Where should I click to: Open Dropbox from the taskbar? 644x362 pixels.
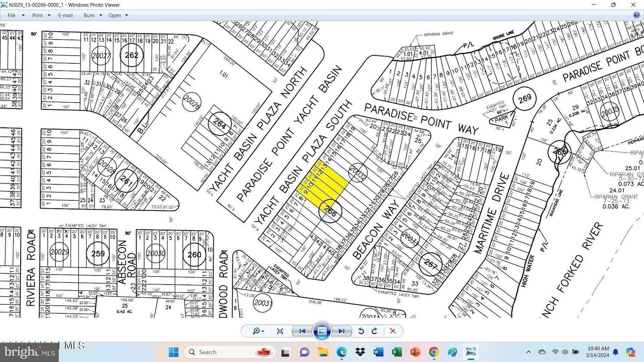click(360, 352)
